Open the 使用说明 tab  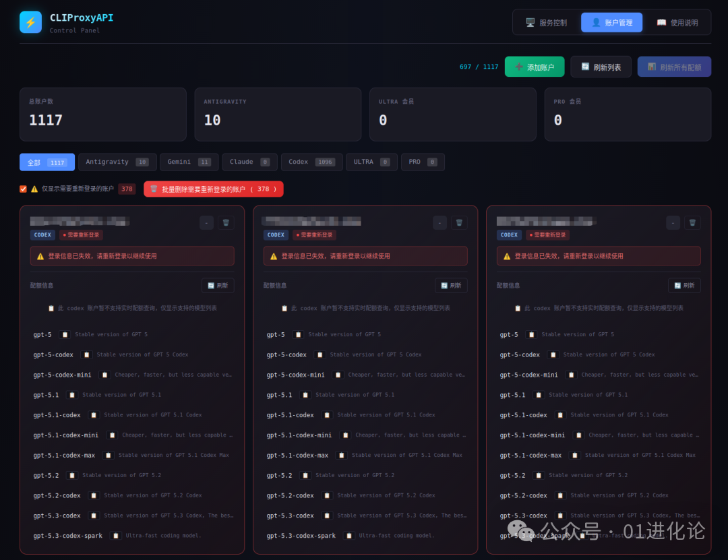coord(677,23)
